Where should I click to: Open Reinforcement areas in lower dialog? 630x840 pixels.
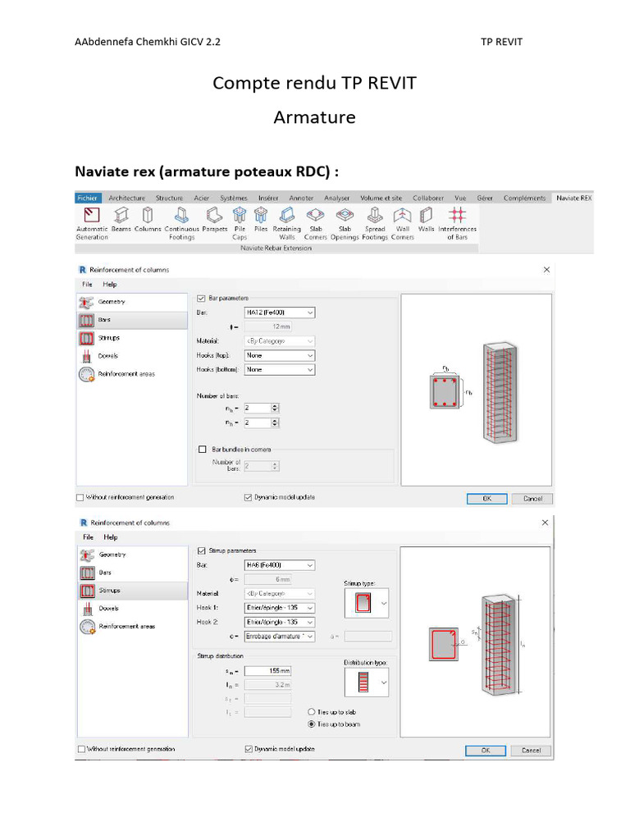coord(133,626)
